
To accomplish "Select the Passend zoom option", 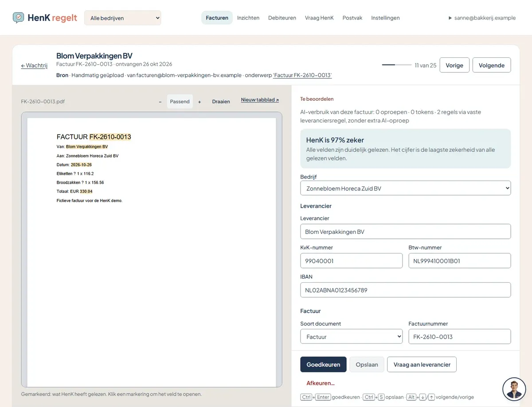I will tap(180, 102).
